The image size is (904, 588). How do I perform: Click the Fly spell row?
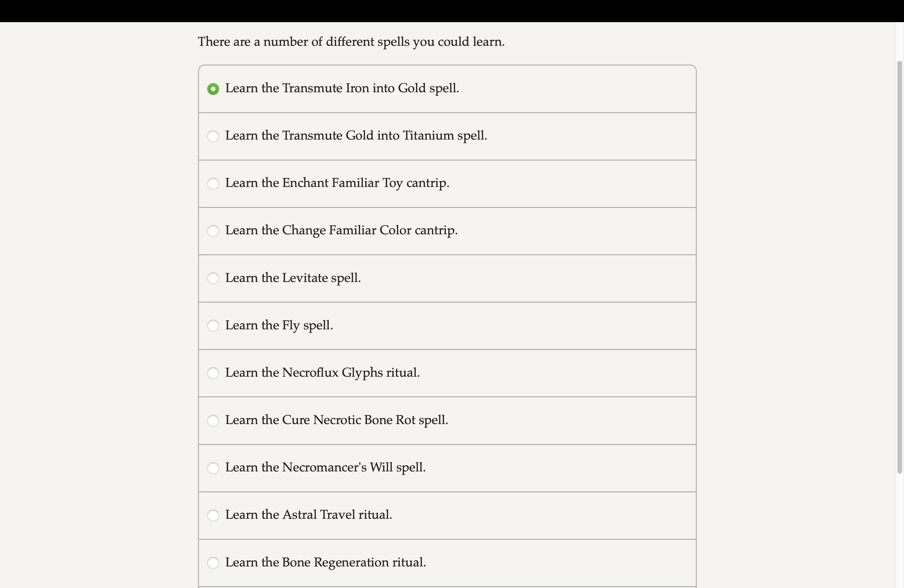418,326
